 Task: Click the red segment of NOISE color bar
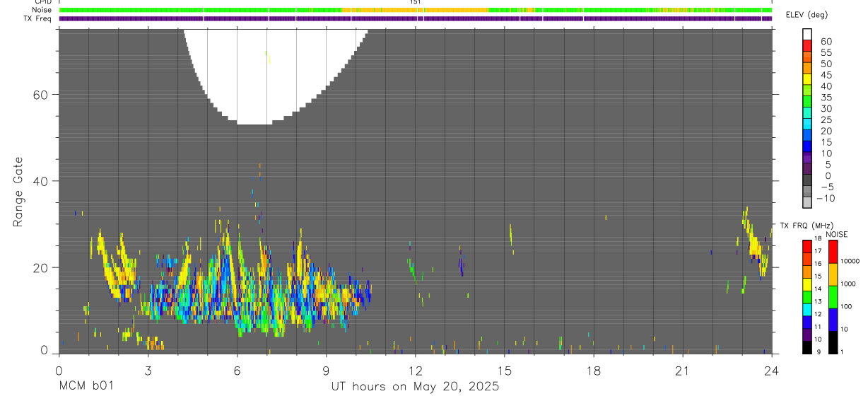pyautogui.click(x=834, y=252)
